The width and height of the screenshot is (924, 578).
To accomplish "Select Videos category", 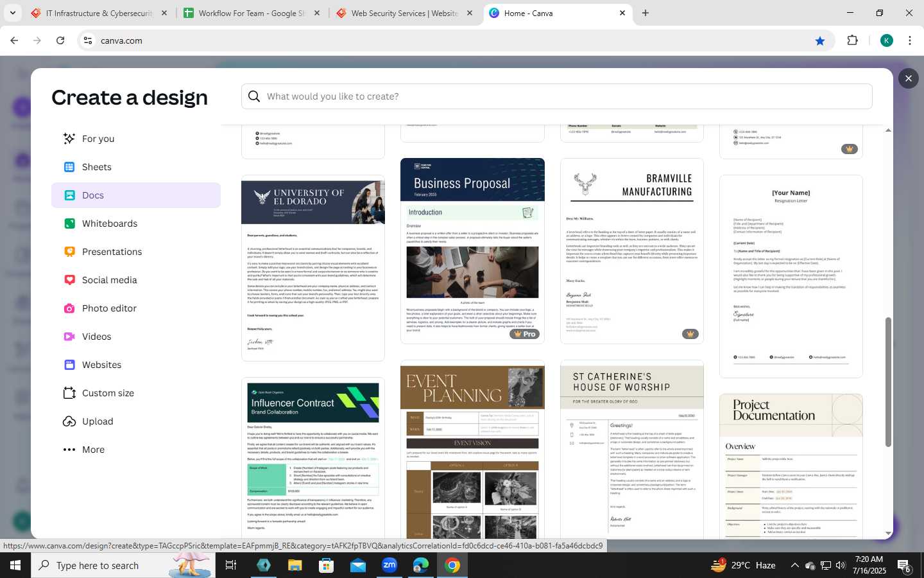I will click(136, 337).
